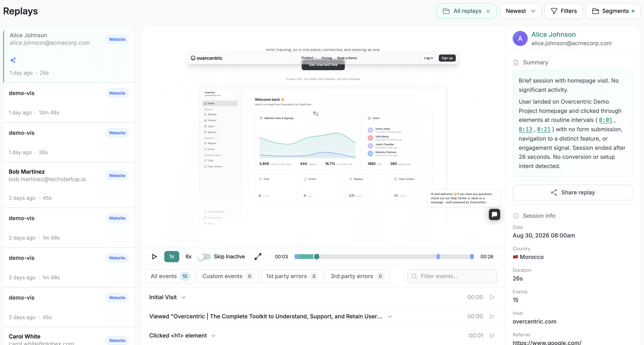Click the AI sparkle icon on Alice Johnson replay
Screen dimensions: 644x345
click(13, 60)
